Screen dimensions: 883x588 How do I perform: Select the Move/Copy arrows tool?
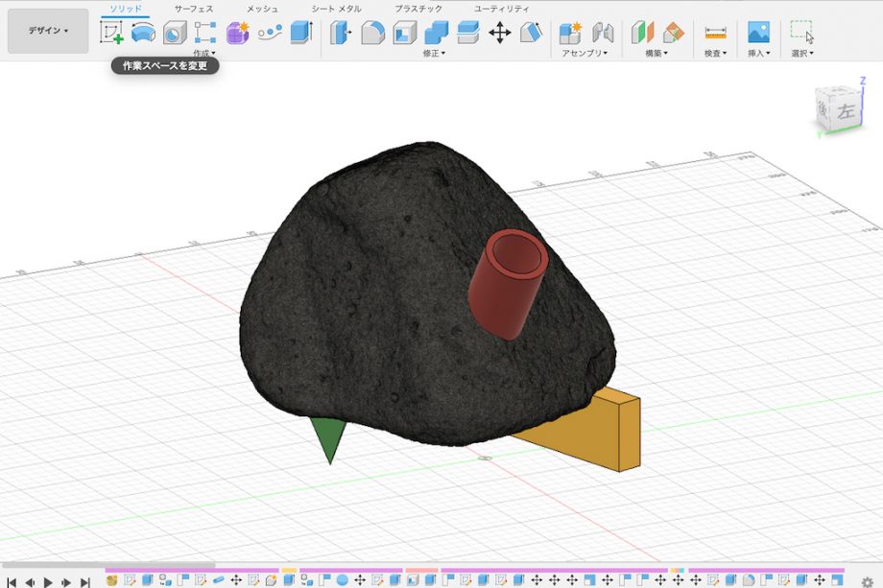[x=499, y=33]
